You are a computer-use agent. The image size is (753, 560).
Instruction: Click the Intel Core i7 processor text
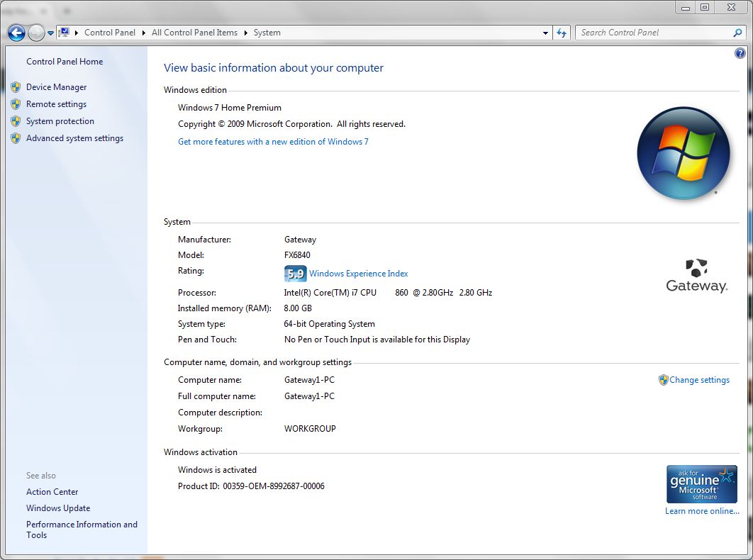pyautogui.click(x=388, y=293)
